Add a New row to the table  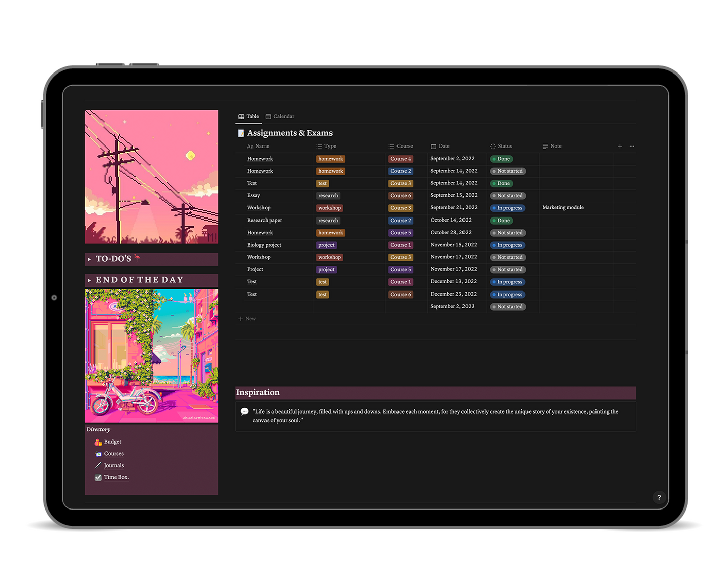pos(247,319)
